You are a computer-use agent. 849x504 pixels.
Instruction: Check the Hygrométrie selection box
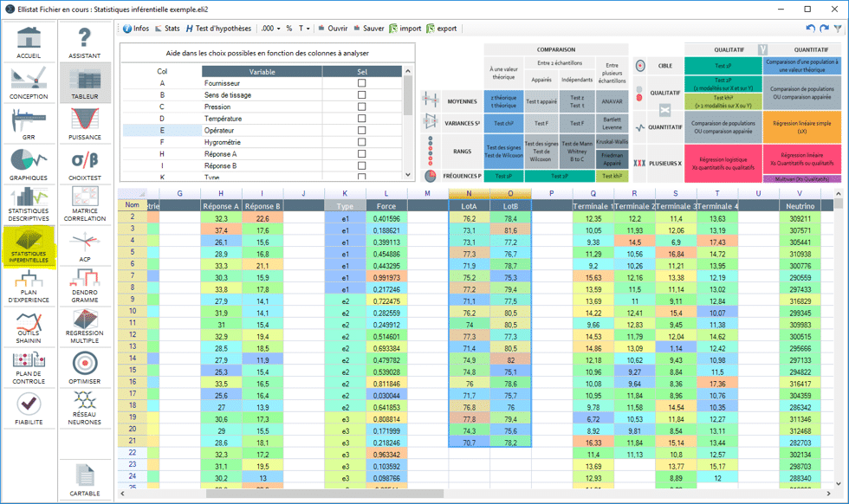(x=362, y=142)
